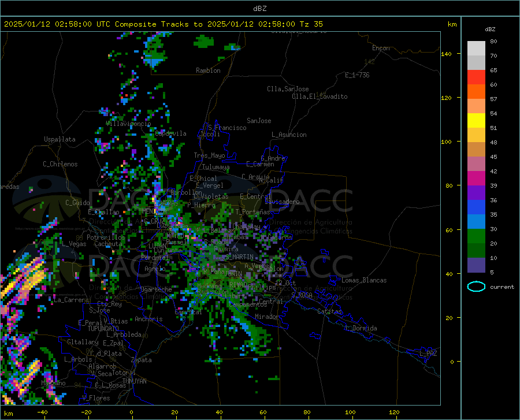The image size is (520, 420).
Task: Click the 'Cacheuta' label
Action: pyautogui.click(x=108, y=244)
